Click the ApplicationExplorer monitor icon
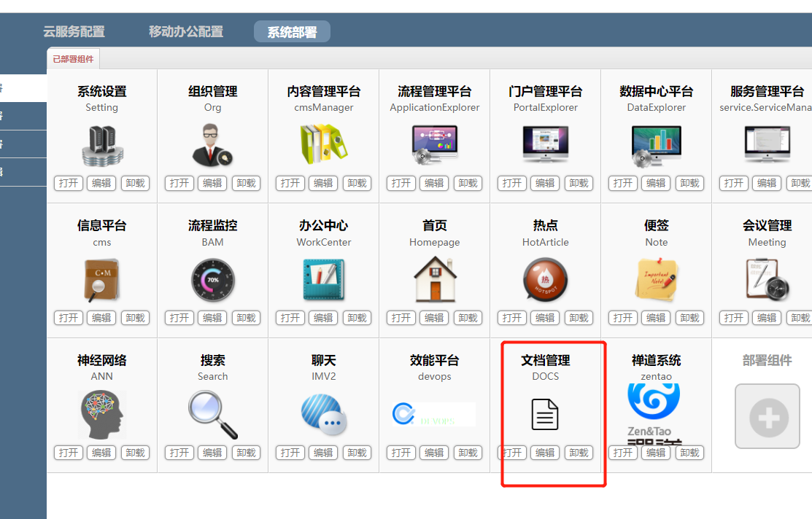 [x=435, y=144]
